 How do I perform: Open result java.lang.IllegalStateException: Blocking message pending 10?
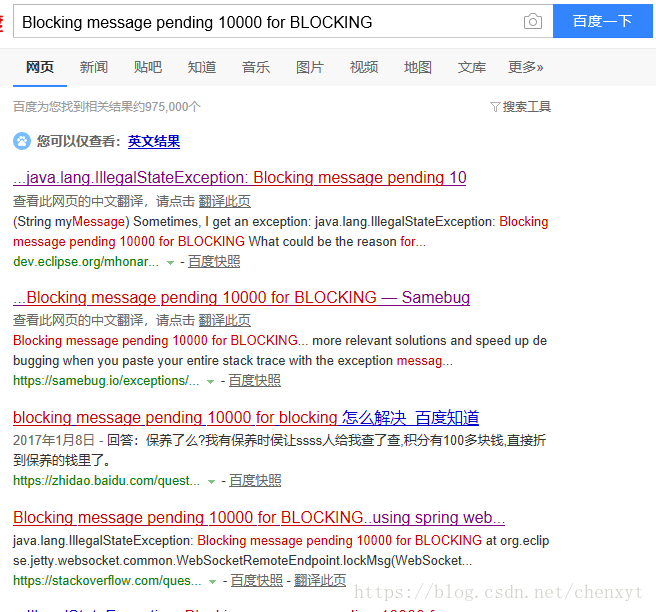pyautogui.click(x=240, y=178)
